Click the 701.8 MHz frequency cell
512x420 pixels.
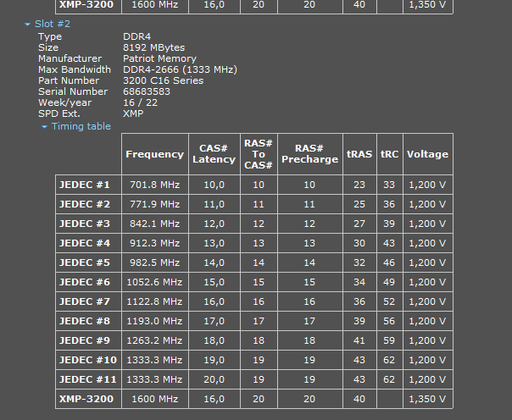tap(154, 185)
